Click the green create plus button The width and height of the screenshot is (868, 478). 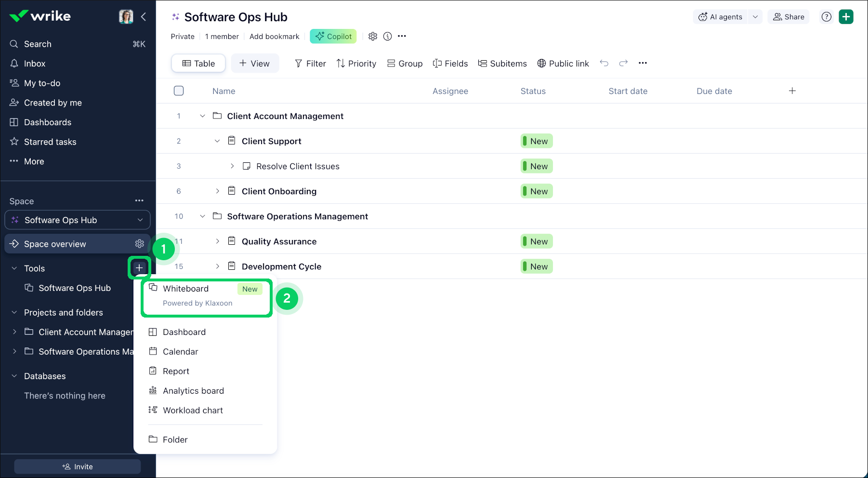pos(846,17)
